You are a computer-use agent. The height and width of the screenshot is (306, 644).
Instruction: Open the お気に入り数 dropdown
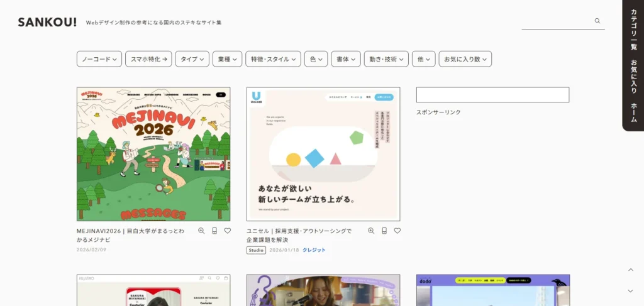point(465,59)
